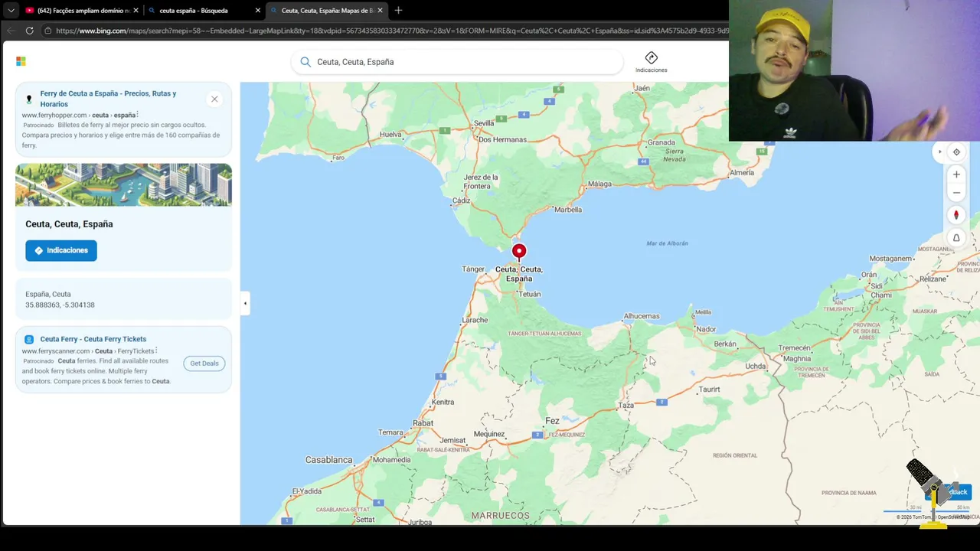The image size is (980, 551).
Task: Click the Melilla label on map
Action: [703, 312]
